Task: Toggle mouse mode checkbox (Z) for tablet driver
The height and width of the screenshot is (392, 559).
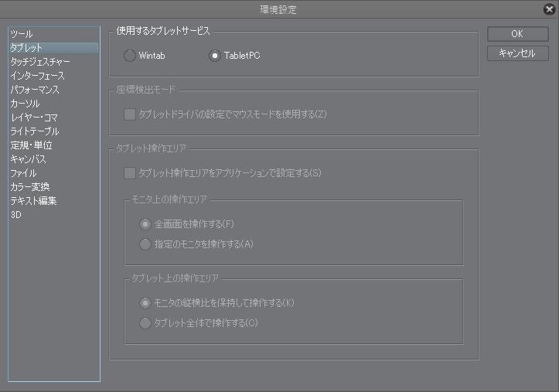Action: click(x=129, y=114)
